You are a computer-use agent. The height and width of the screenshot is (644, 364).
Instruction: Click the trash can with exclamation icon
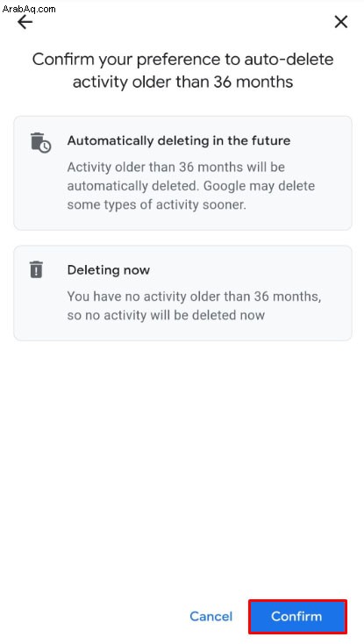click(36, 269)
